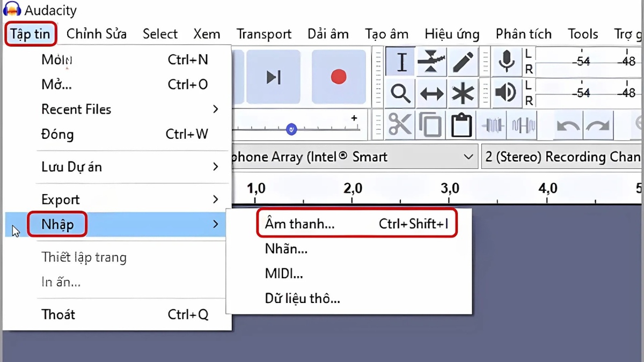Screen dimensions: 644x362
Task: Click the speaker playback meter icon
Action: 506,92
